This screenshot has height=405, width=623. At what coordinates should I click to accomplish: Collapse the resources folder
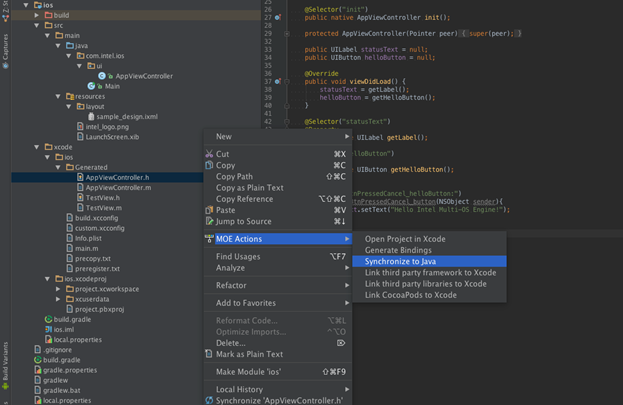58,96
